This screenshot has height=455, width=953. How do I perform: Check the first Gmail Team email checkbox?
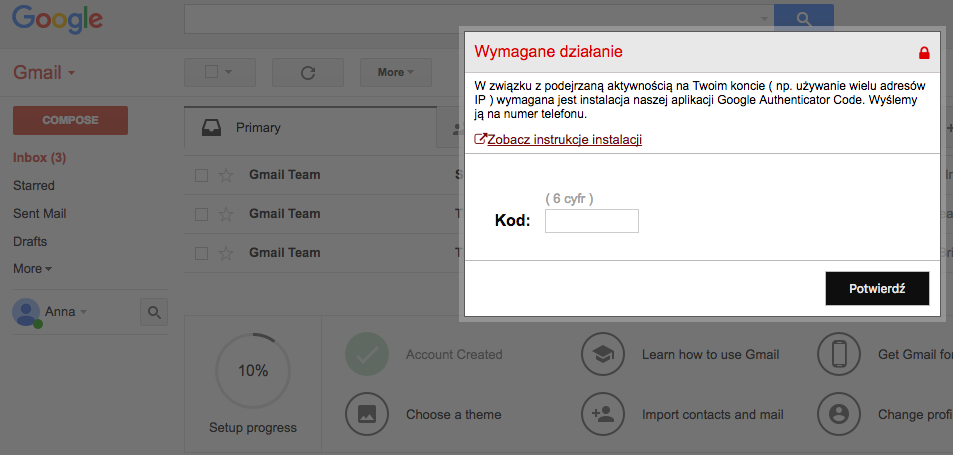[201, 176]
